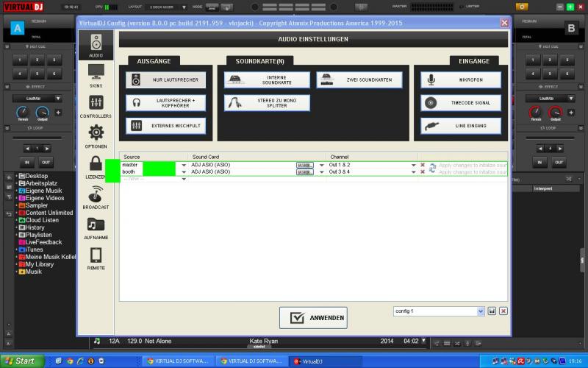The height and width of the screenshot is (368, 588).
Task: Choose Zwei Soundkarten option
Action: point(359,80)
